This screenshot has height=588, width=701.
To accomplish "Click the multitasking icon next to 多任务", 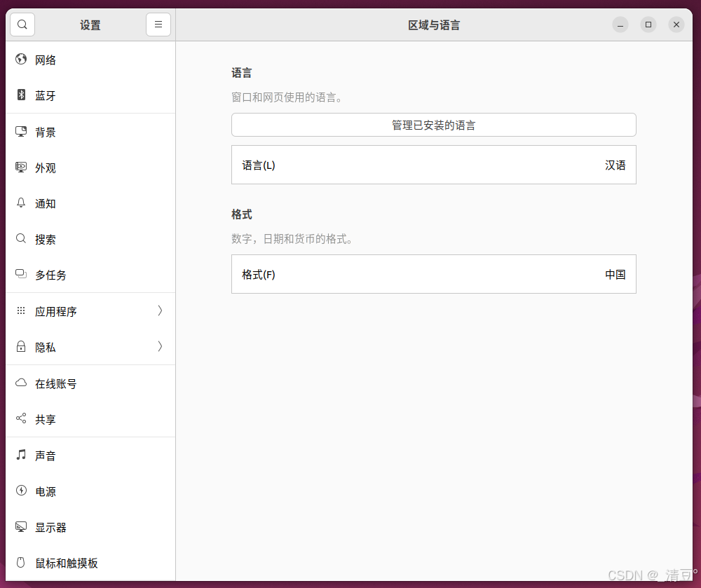I will click(x=21, y=273).
